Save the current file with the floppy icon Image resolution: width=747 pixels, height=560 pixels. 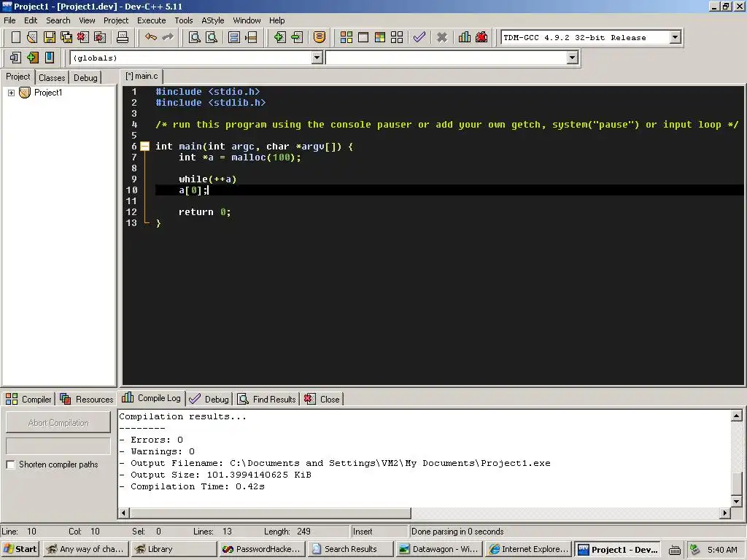(49, 37)
